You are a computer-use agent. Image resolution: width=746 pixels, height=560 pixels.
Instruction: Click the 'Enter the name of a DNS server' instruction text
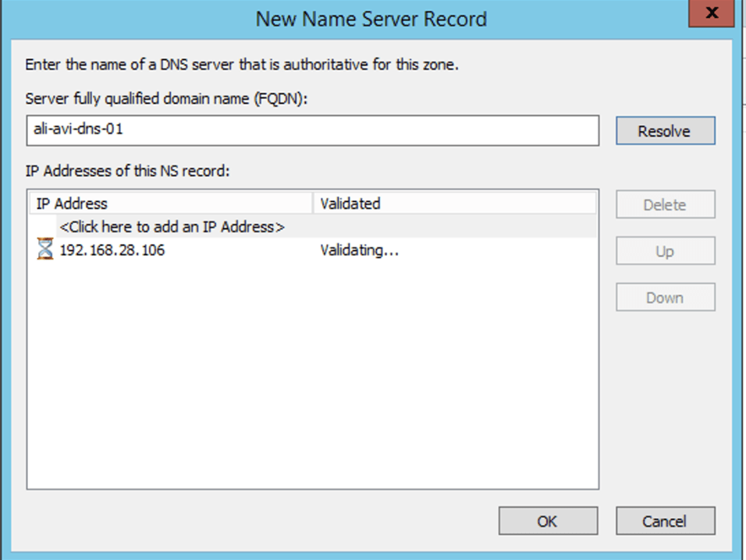pyautogui.click(x=242, y=65)
